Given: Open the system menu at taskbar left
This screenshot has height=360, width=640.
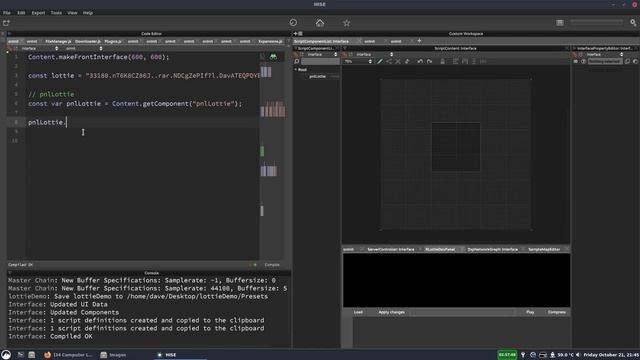Looking at the screenshot, I should pyautogui.click(x=6, y=354).
